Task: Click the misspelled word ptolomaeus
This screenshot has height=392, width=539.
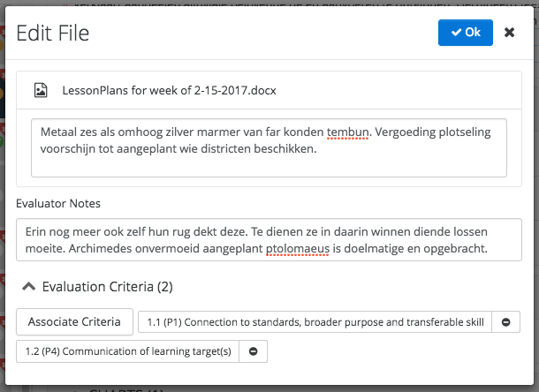Action: coord(298,248)
